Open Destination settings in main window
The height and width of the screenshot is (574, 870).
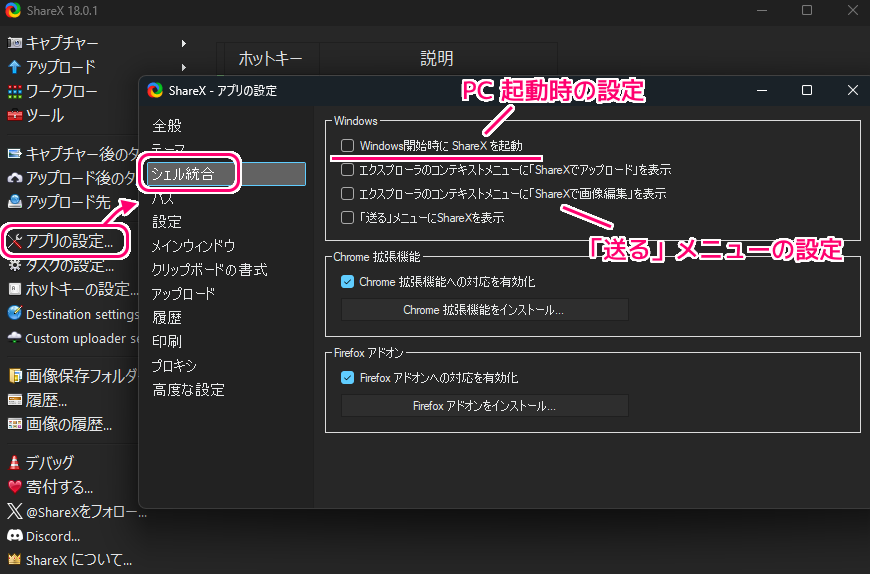[x=82, y=314]
